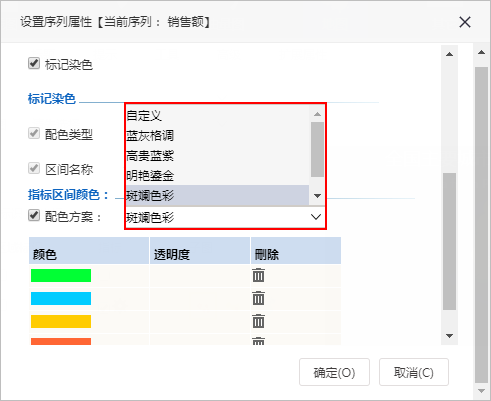This screenshot has width=491, height=401.
Task: Collapse the 斑斓色彩 combo box chevron
Action: [316, 217]
